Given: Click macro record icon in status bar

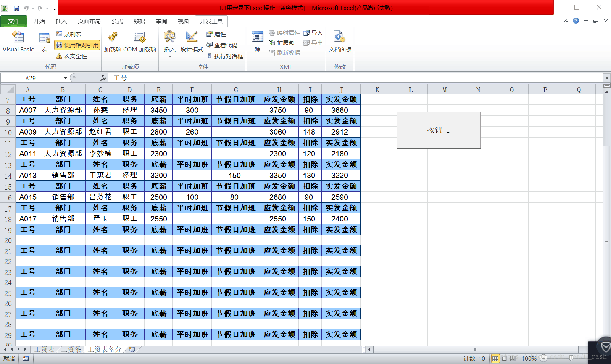Looking at the screenshot, I should pyautogui.click(x=26, y=358).
